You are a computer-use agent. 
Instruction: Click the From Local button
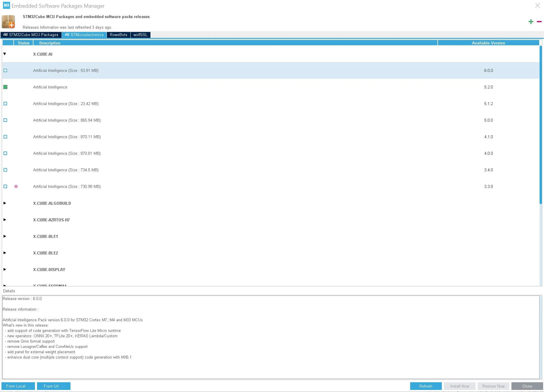18,386
